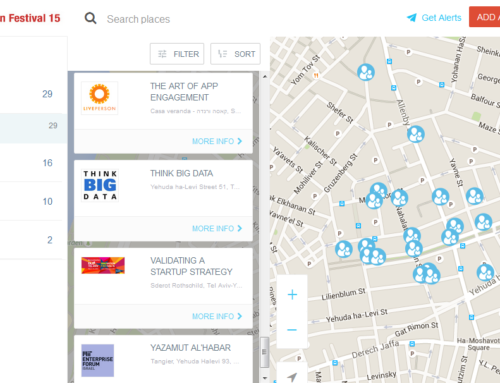This screenshot has height=383, width=500.
Task: Click MORE INFO for Validating a Startup Strategy
Action: (217, 316)
